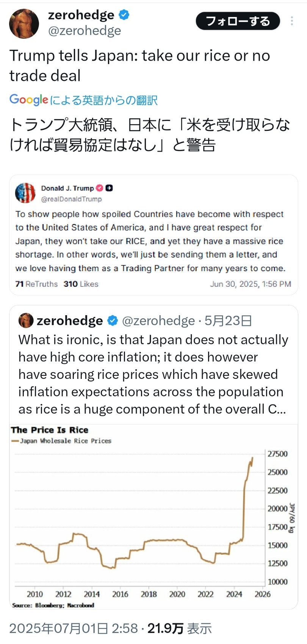Open the Google translation attribution link
Screen dimensions: 307x644
[83, 100]
